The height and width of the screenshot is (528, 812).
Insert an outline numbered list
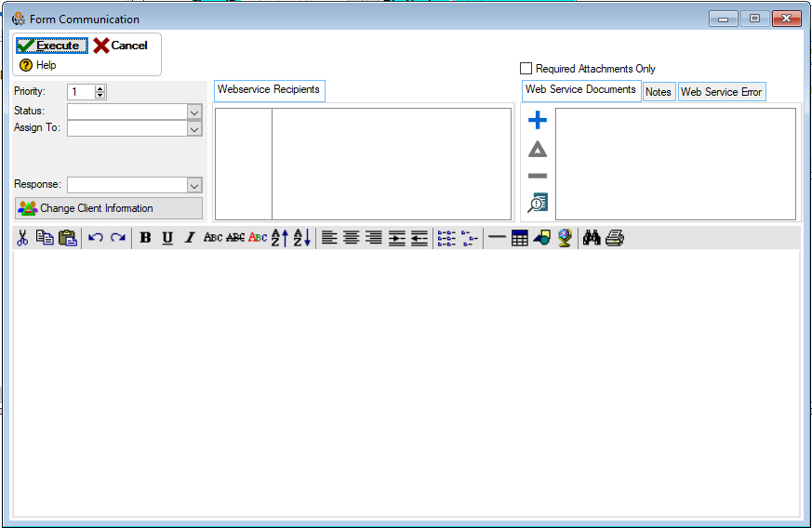(469, 238)
